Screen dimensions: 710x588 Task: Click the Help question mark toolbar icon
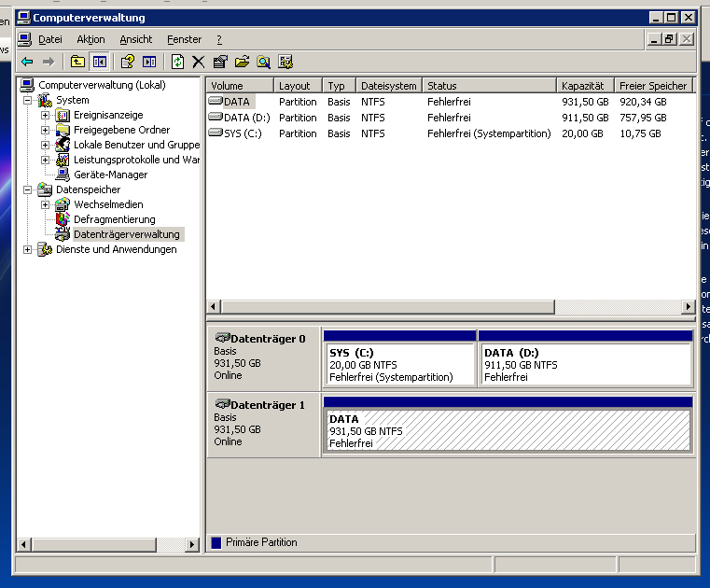point(127,62)
